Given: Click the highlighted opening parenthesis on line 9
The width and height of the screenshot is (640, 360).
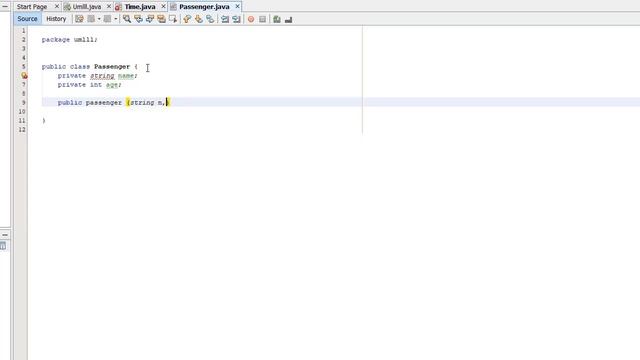Looking at the screenshot, I should point(128,102).
